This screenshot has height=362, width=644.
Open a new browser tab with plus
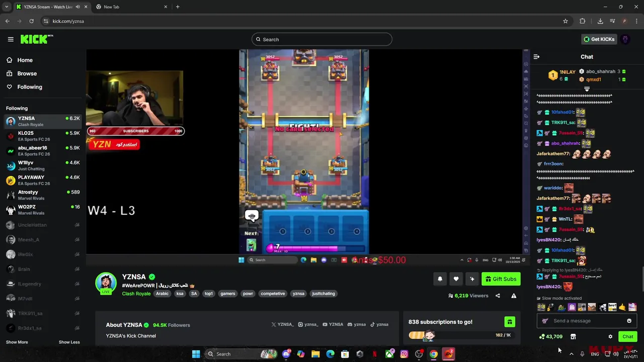[x=178, y=7]
